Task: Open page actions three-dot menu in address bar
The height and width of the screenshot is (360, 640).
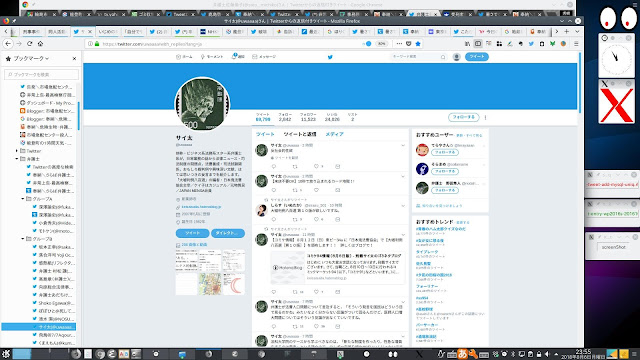Action: coord(399,44)
